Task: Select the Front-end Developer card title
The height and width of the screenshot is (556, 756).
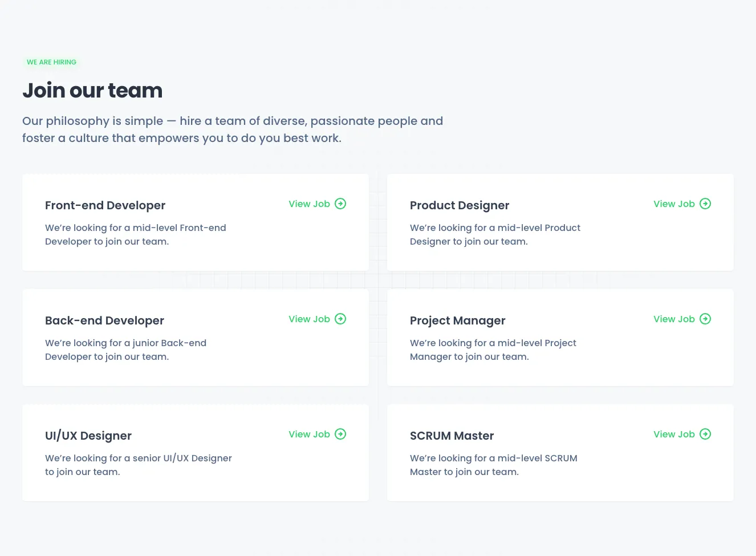Action: tap(105, 205)
